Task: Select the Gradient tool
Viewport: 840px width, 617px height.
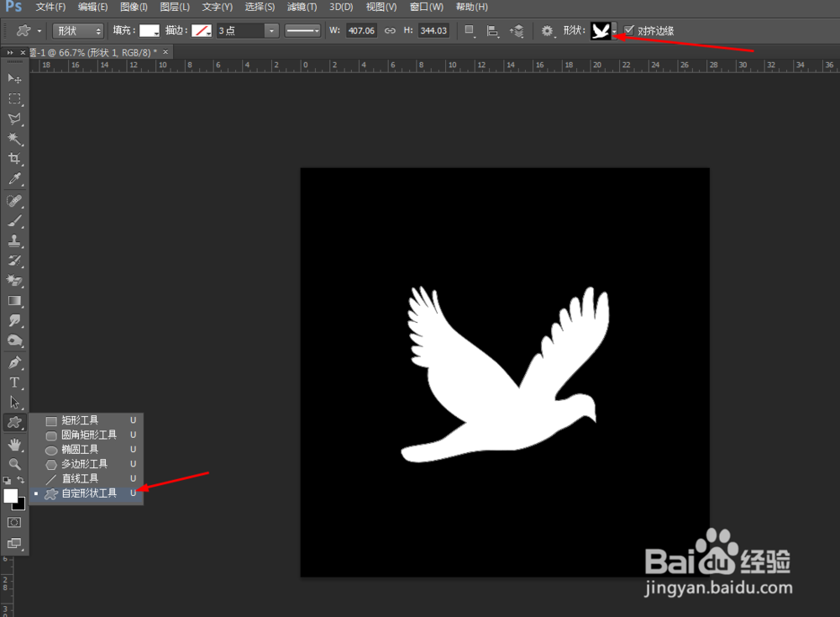Action: point(14,301)
